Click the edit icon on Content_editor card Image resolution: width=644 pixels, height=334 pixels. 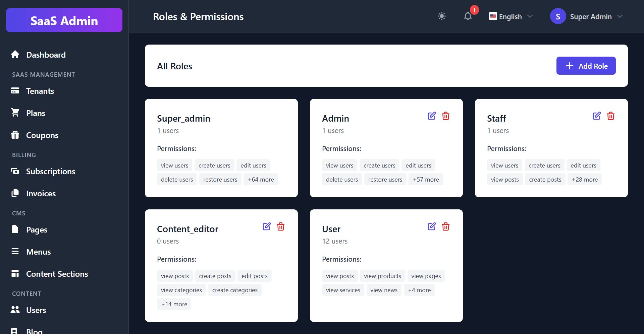tap(267, 226)
